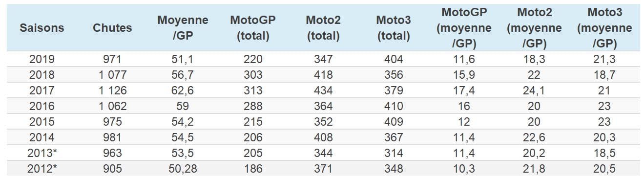The height and width of the screenshot is (179, 644).
Task: Select the 410 Moto3 total cell
Action: click(x=394, y=106)
